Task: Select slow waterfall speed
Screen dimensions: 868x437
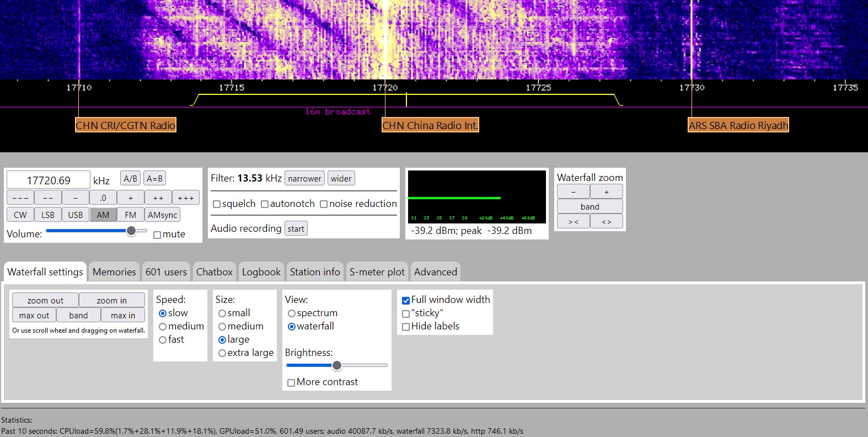Action: point(163,313)
